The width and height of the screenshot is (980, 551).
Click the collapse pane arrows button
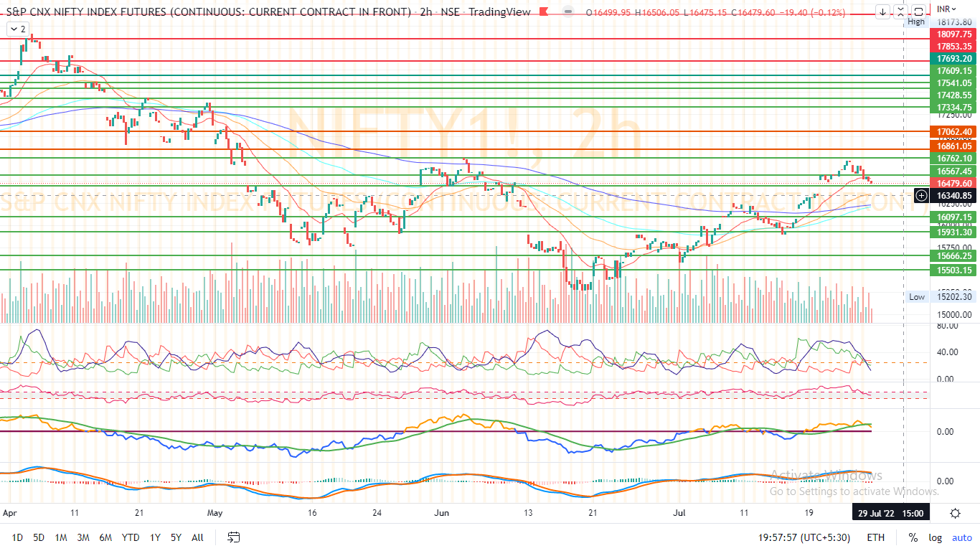pos(900,11)
